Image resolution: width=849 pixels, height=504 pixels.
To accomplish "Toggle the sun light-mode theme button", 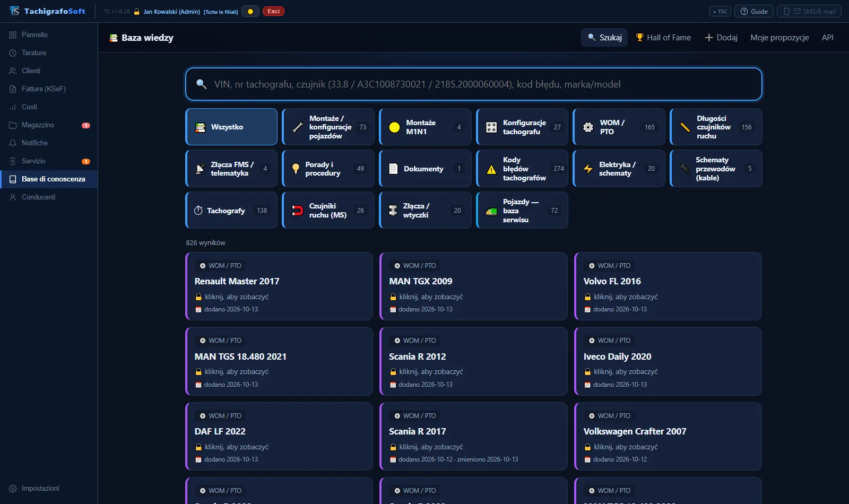I will point(250,11).
